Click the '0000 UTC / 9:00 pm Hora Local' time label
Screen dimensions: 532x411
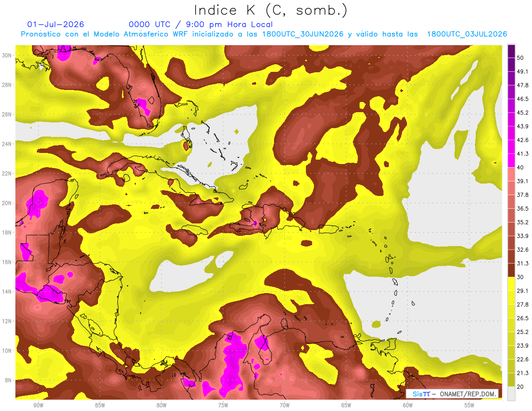[x=200, y=24]
